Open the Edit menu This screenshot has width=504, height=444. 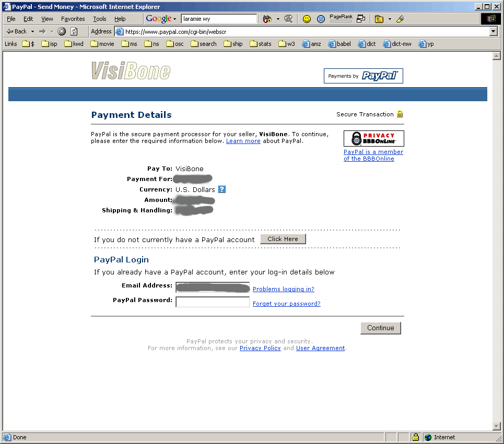[28, 19]
